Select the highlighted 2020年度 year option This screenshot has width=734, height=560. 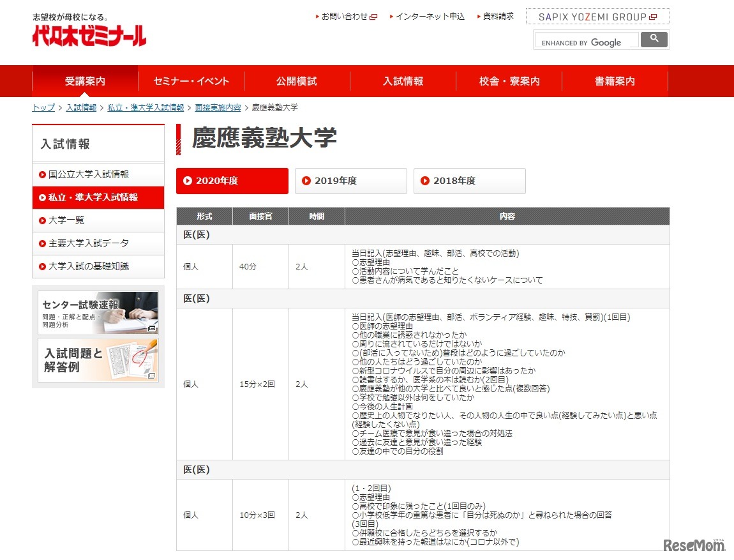pos(232,181)
